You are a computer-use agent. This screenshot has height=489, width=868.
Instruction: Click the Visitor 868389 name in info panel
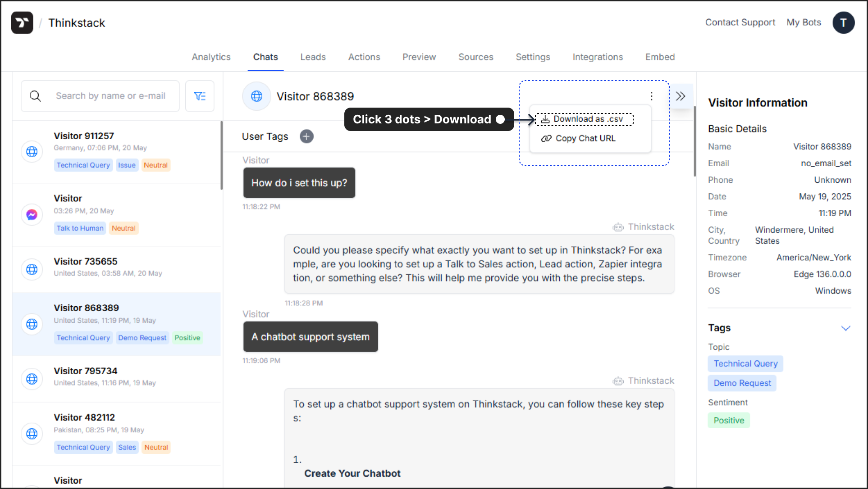pyautogui.click(x=822, y=146)
